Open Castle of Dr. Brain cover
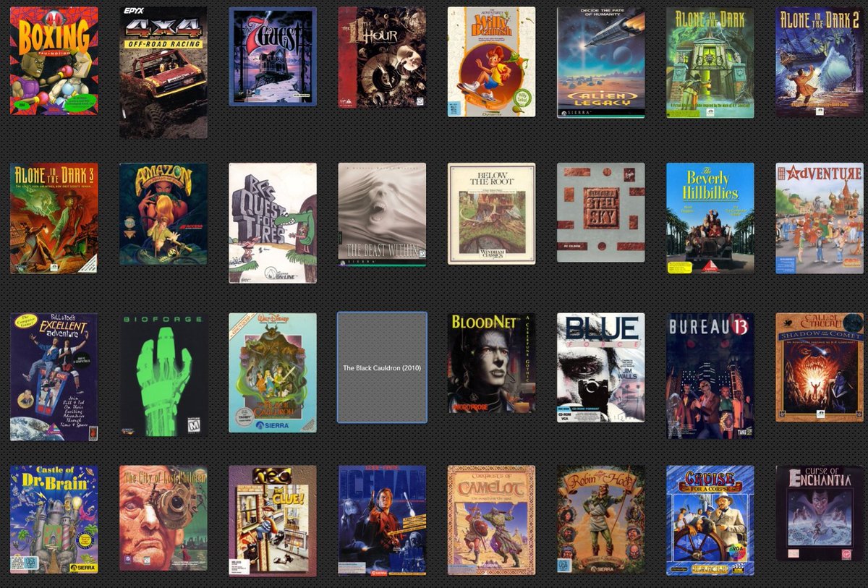The width and height of the screenshot is (868, 588). 54,519
